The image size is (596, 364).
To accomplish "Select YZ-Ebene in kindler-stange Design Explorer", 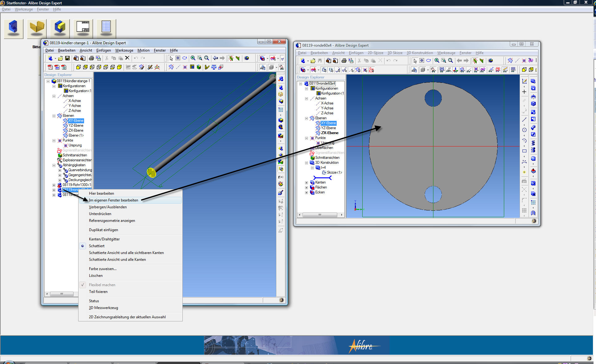I will (x=76, y=125).
